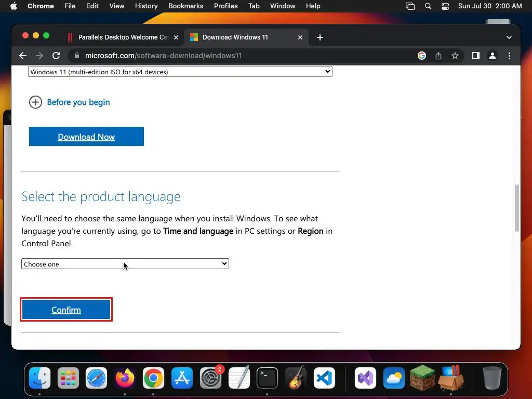Open the Chrome app menu
532x399 pixels.
[41, 6]
